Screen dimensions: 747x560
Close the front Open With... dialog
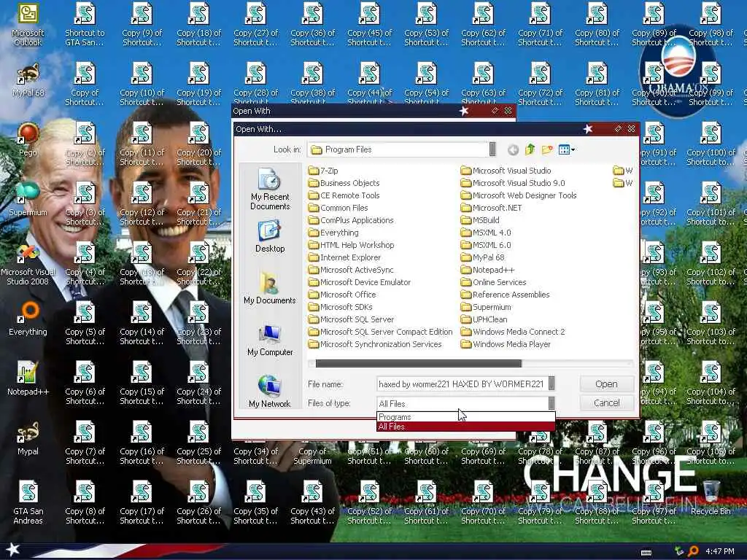pos(631,129)
